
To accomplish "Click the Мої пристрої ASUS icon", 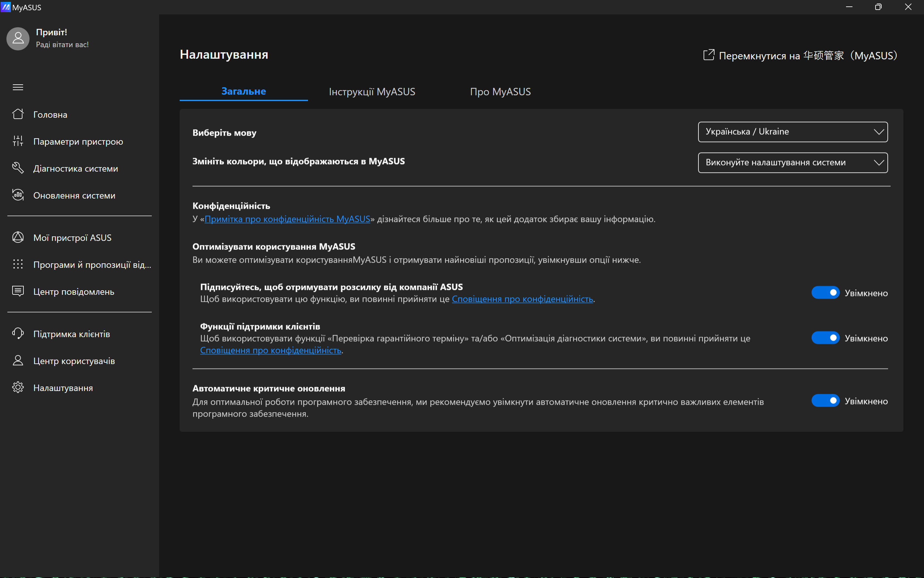I will pos(18,237).
